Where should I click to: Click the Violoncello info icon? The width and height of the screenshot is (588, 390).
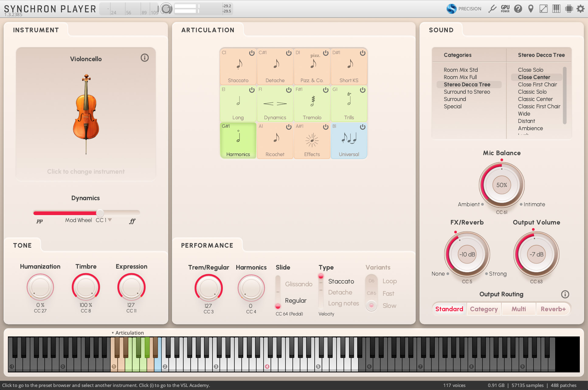[x=145, y=58]
